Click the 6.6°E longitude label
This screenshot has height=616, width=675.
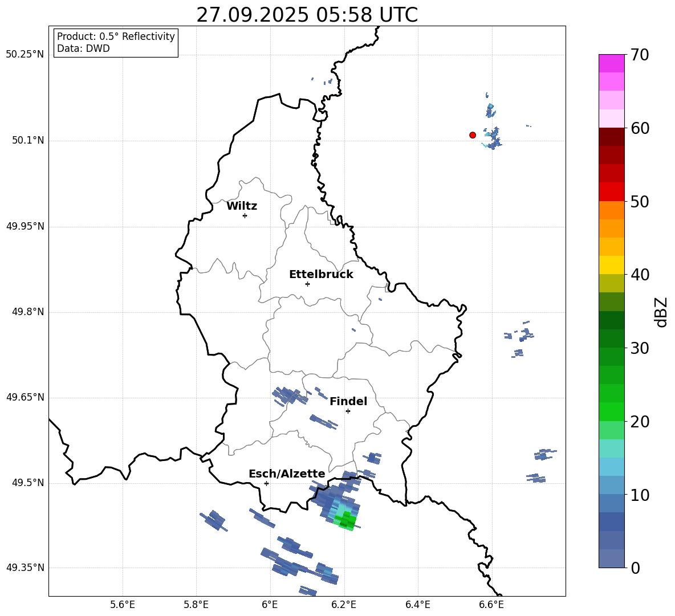491,605
